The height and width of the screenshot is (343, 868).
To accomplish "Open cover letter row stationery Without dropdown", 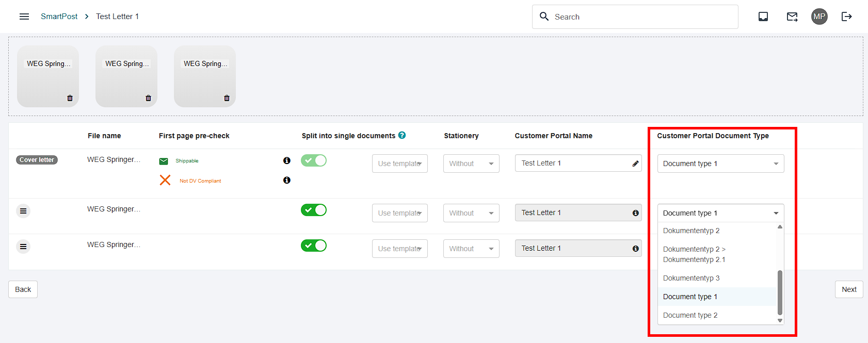I will click(471, 164).
